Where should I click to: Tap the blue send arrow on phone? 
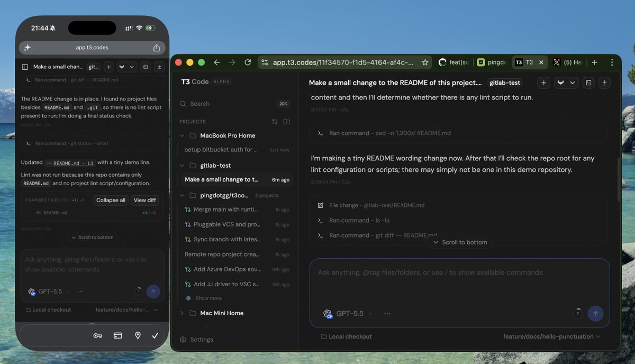point(153,291)
